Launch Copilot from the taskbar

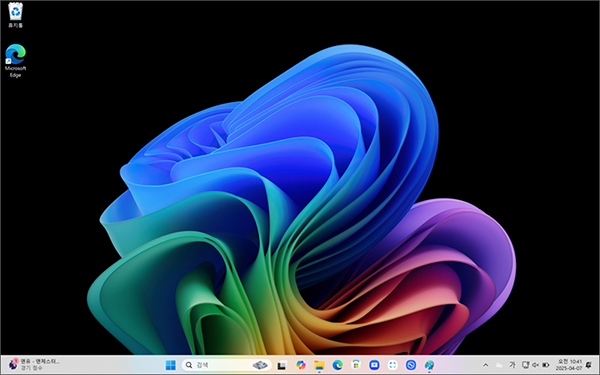click(301, 365)
